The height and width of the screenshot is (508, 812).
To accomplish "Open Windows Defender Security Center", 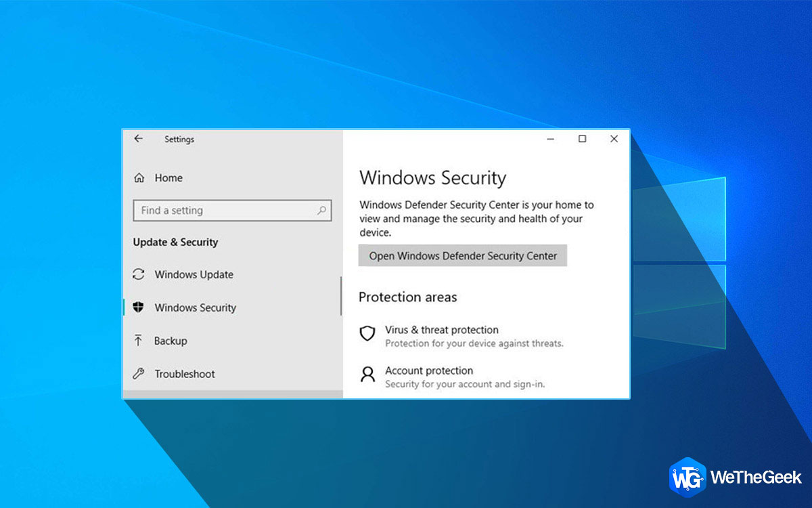I will coord(463,256).
